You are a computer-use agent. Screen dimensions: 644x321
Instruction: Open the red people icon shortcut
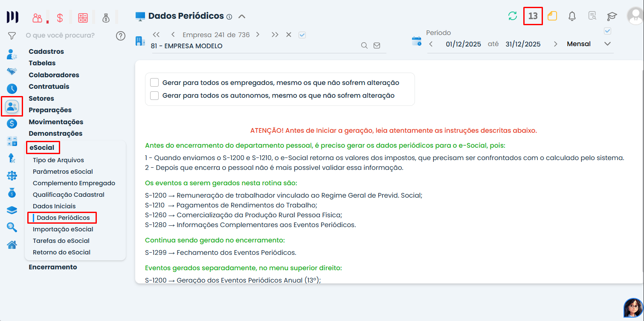[38, 18]
